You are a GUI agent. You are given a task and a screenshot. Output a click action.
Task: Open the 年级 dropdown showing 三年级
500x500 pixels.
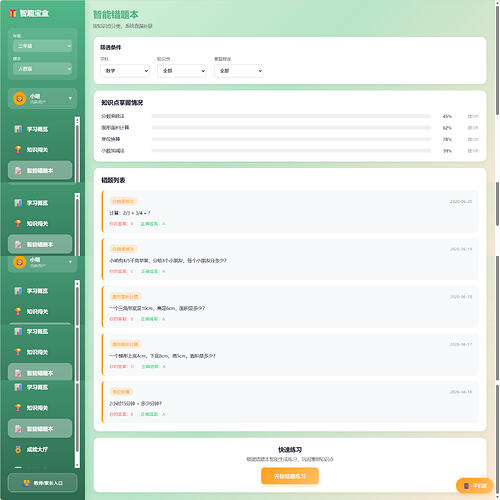click(42, 46)
